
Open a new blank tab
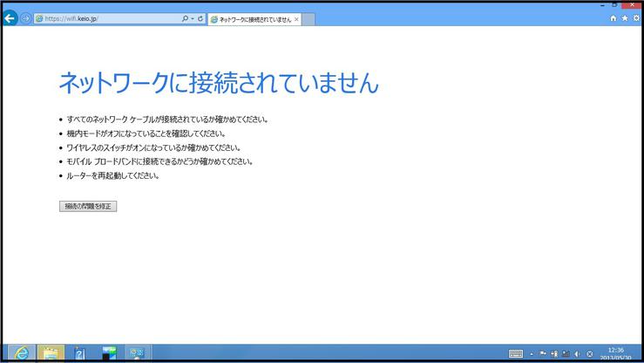tap(308, 18)
